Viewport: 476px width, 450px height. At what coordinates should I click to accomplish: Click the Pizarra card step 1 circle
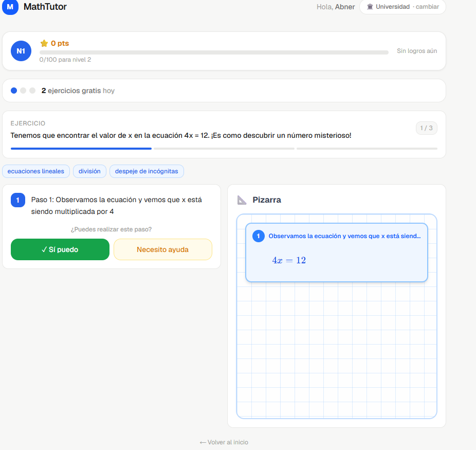(x=259, y=236)
